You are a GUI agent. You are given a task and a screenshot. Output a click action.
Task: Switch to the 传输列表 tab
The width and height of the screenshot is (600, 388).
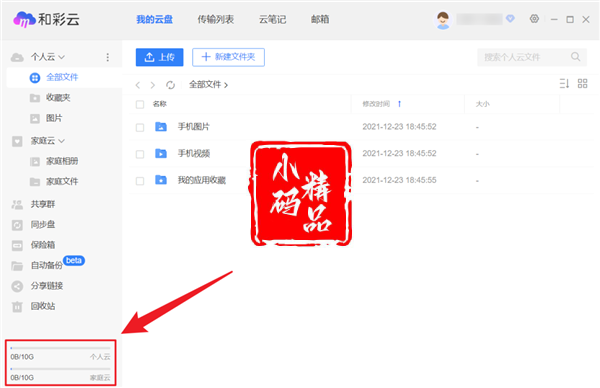pyautogui.click(x=215, y=19)
